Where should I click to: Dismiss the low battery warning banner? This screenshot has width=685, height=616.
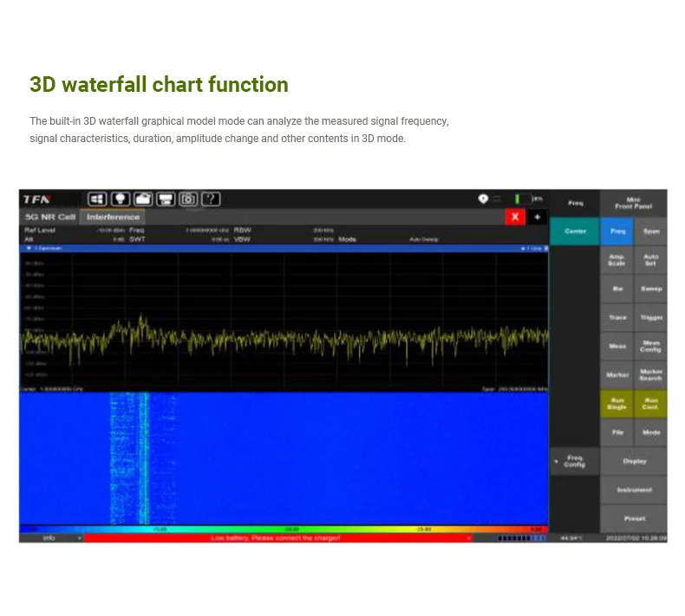pos(278,538)
